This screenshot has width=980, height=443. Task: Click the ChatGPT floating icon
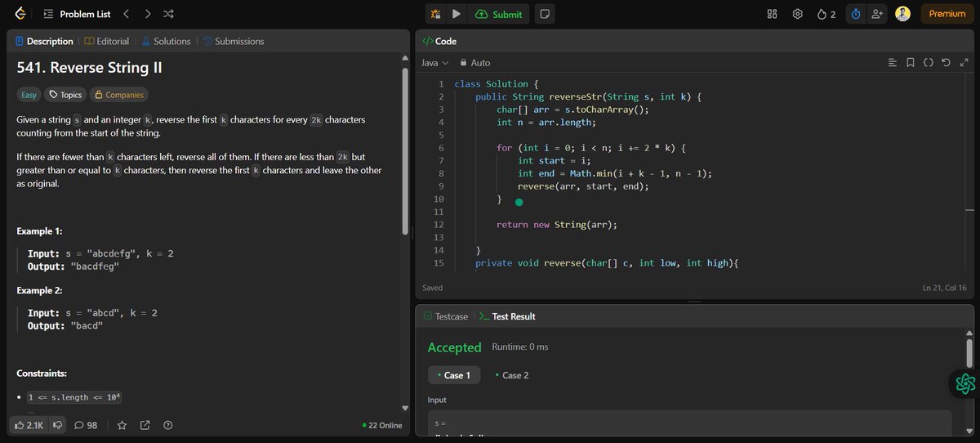[x=965, y=383]
